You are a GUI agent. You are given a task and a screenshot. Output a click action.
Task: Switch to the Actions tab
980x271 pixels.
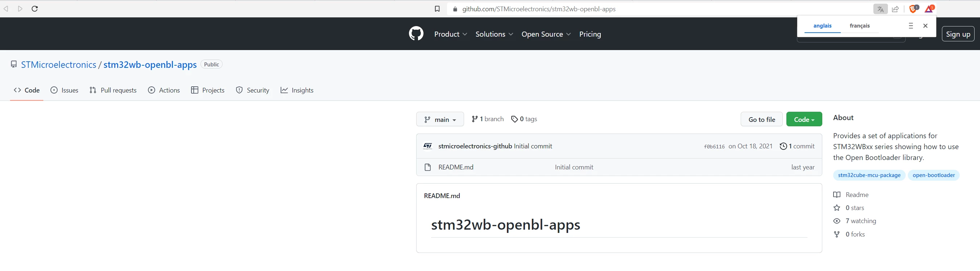[x=164, y=90]
